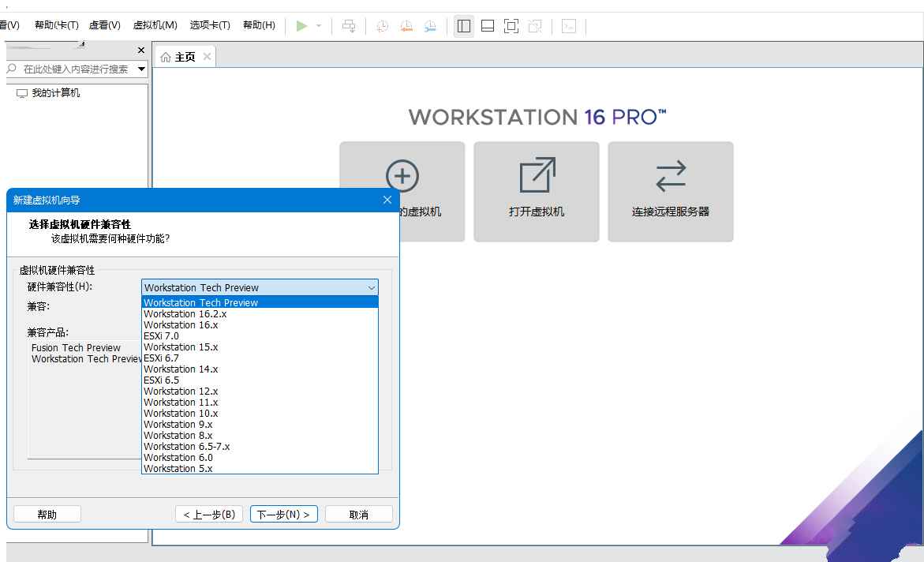Screen dimensions: 924x562
Task: Open the snapshot manager toolbar icon
Action: pyautogui.click(x=429, y=25)
